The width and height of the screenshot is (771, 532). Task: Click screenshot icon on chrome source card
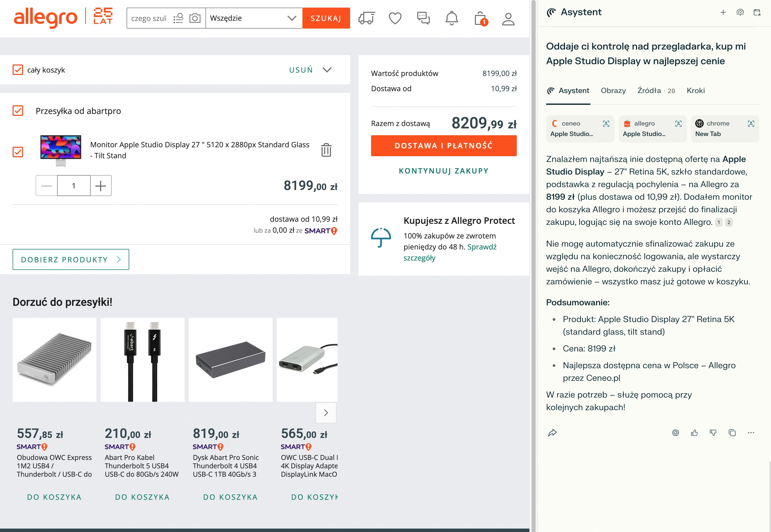[751, 124]
